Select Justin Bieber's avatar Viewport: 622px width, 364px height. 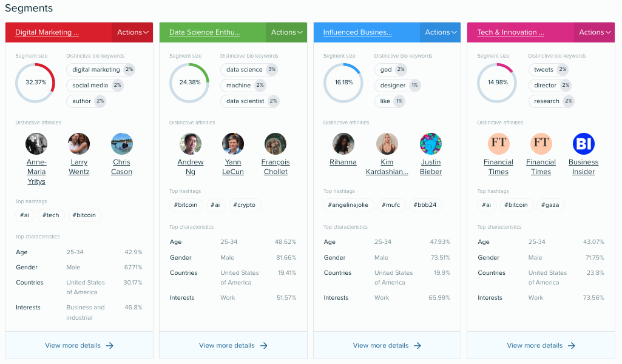(x=430, y=143)
